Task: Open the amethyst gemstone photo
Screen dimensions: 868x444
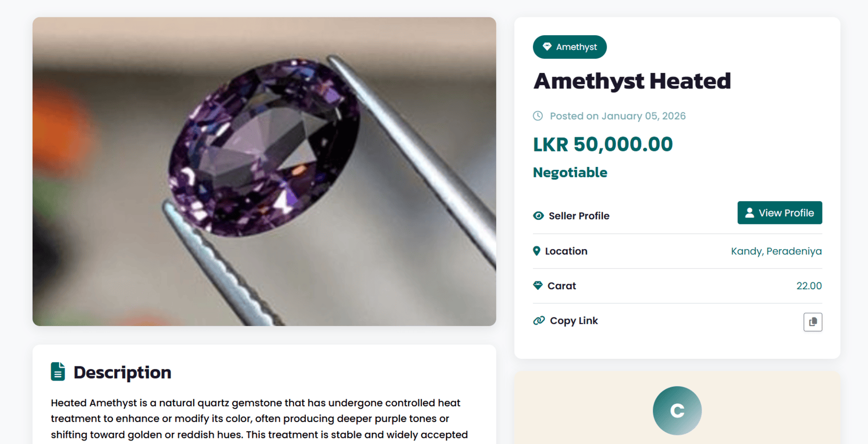Action: [264, 171]
